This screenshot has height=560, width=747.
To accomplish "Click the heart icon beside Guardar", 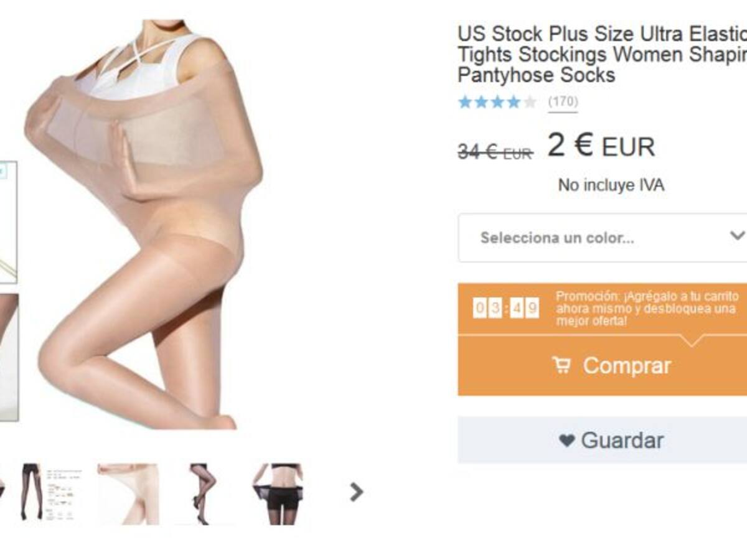I will tap(566, 441).
